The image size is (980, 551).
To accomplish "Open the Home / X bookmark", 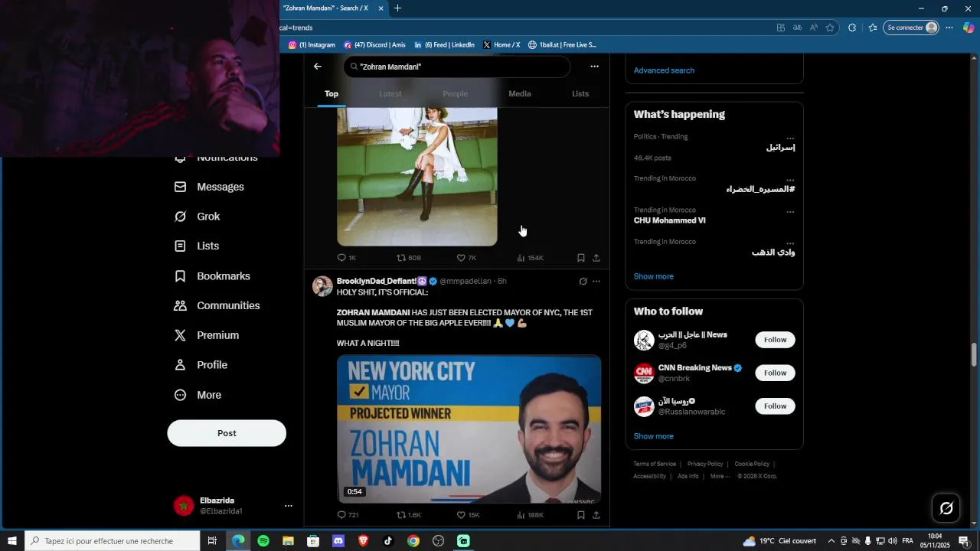I will [501, 45].
